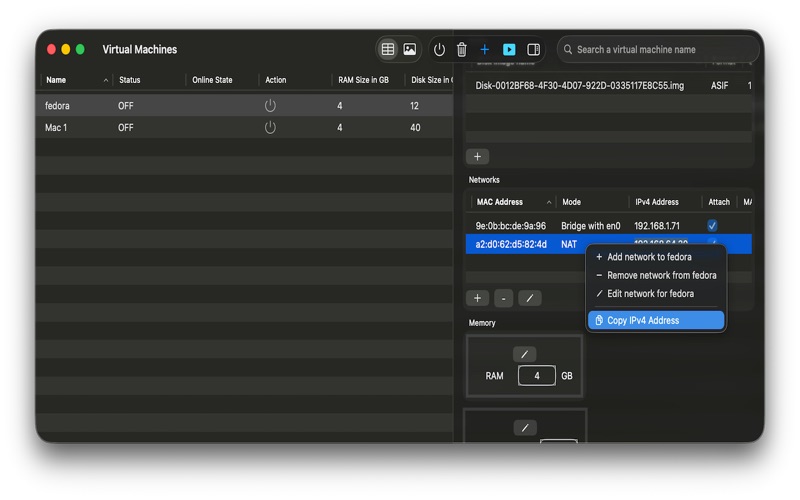Choose Add network to fedora
Viewport: 800px width, 500px height.
[x=656, y=257]
